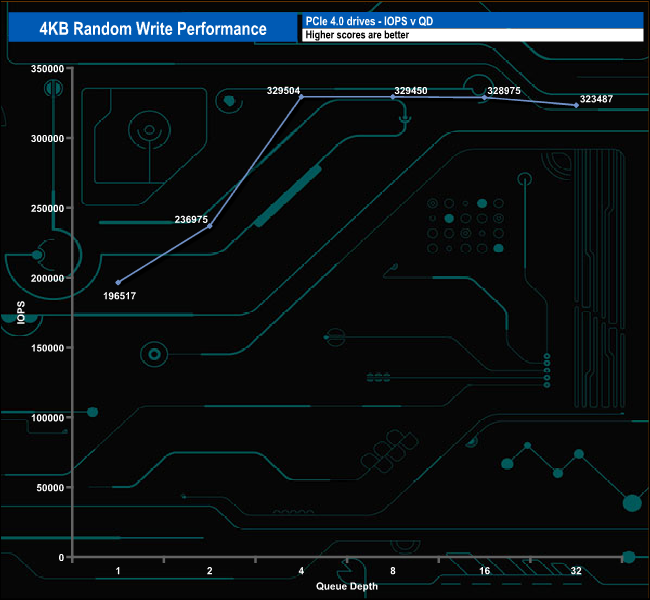Click the 300000 y-axis tick label
This screenshot has height=600, width=650.
point(48,138)
